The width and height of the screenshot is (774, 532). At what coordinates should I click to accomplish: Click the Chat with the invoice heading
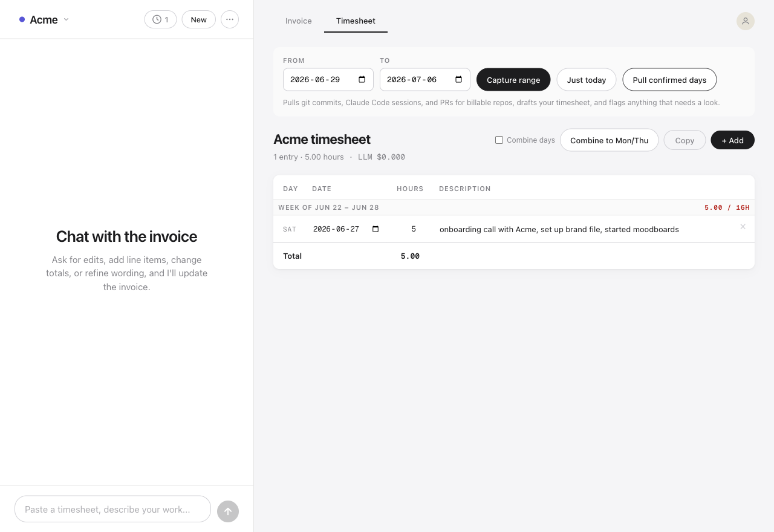click(126, 236)
